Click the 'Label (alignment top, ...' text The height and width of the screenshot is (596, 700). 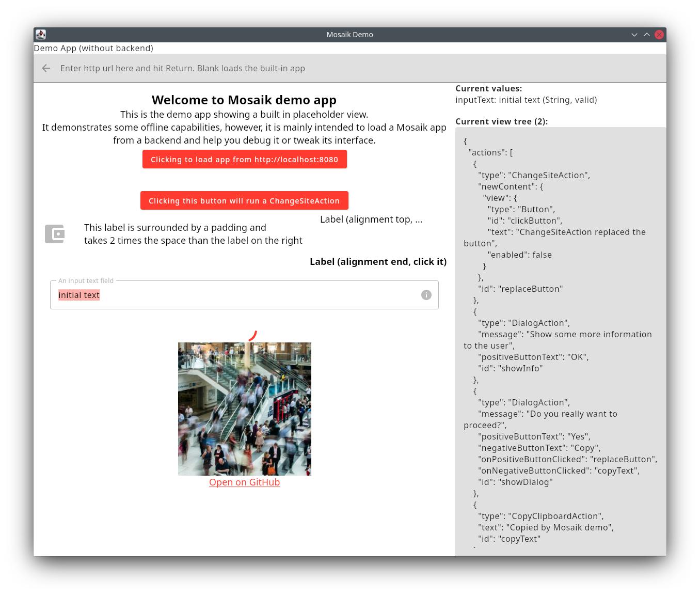click(x=371, y=219)
